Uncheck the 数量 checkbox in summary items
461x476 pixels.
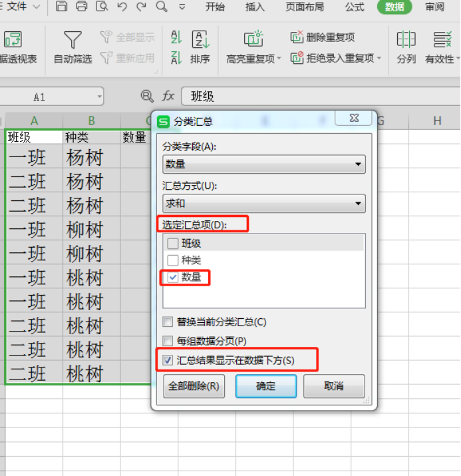point(173,277)
